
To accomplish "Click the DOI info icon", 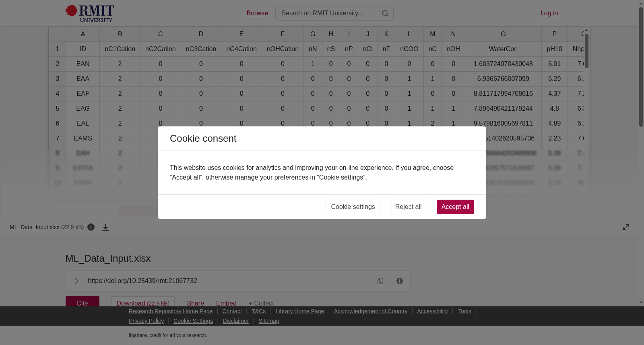I will point(400,281).
